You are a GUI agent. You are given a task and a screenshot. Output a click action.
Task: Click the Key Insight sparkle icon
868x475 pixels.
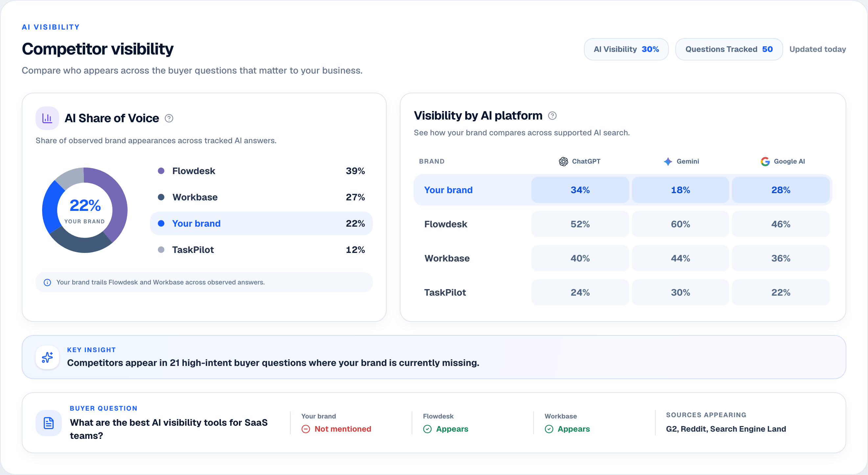pyautogui.click(x=47, y=357)
